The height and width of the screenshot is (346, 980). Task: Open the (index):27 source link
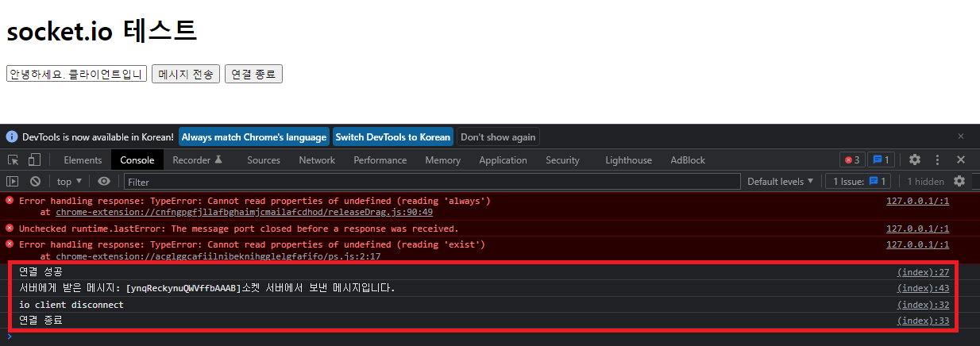pyautogui.click(x=923, y=272)
